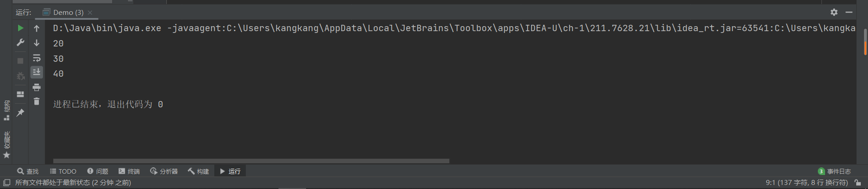Toggle read-only lock icon in status bar
This screenshot has width=868, height=189.
pyautogui.click(x=858, y=183)
